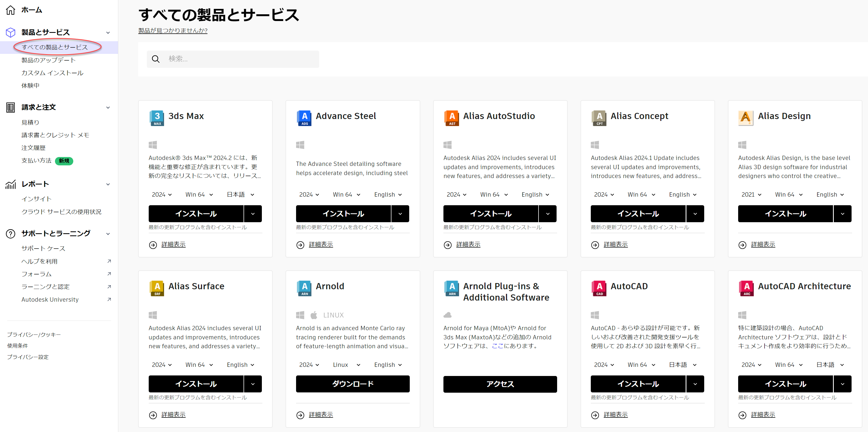Click the Alias AutoStudio product icon
Viewport: 868px width, 432px height.
coord(452,118)
